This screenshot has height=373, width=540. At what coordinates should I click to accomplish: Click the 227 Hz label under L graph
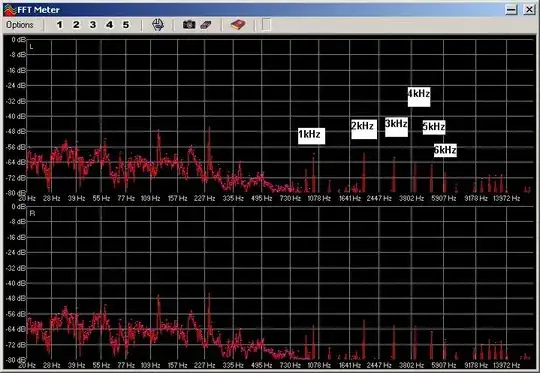coord(205,198)
